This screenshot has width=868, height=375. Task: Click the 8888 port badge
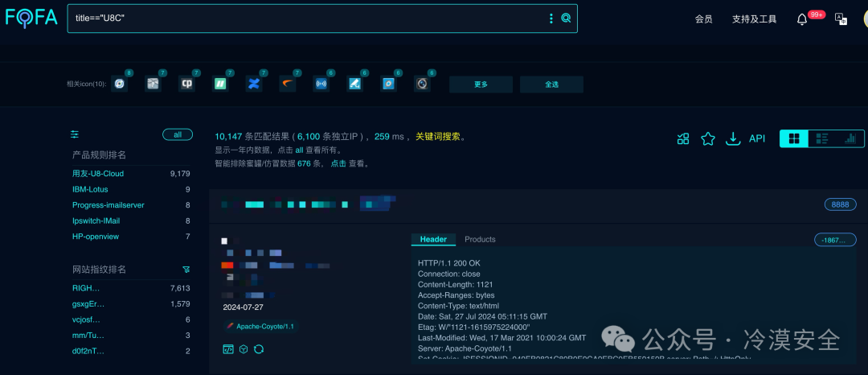click(x=841, y=204)
